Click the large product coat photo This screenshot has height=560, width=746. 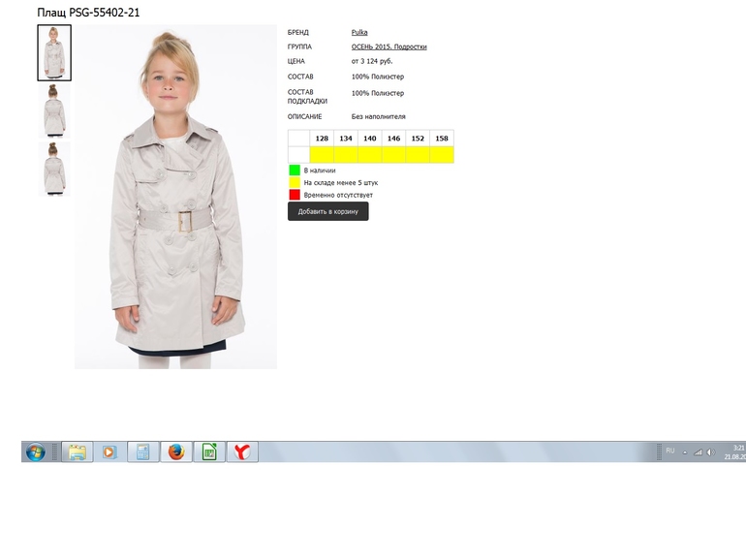pos(176,198)
